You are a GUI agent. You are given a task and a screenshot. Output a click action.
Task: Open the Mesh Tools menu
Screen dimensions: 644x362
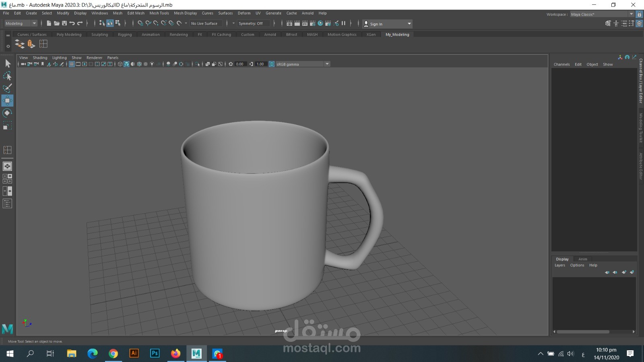[159, 13]
